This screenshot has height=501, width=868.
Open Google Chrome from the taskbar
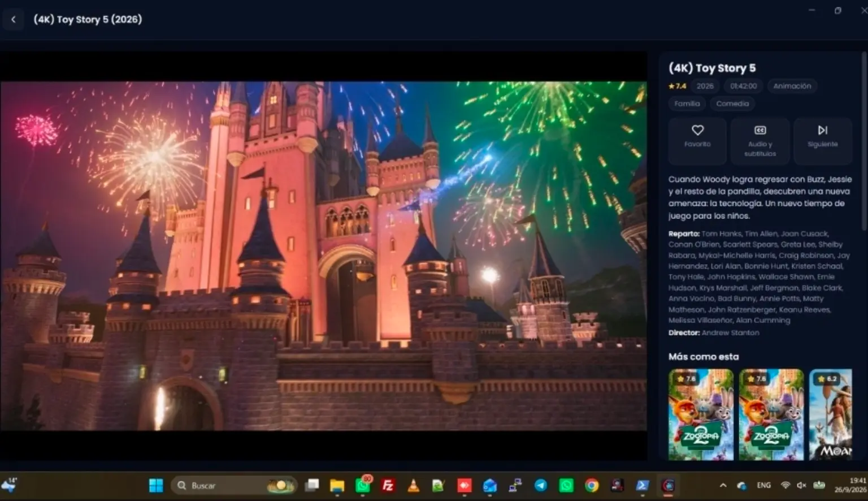(592, 485)
